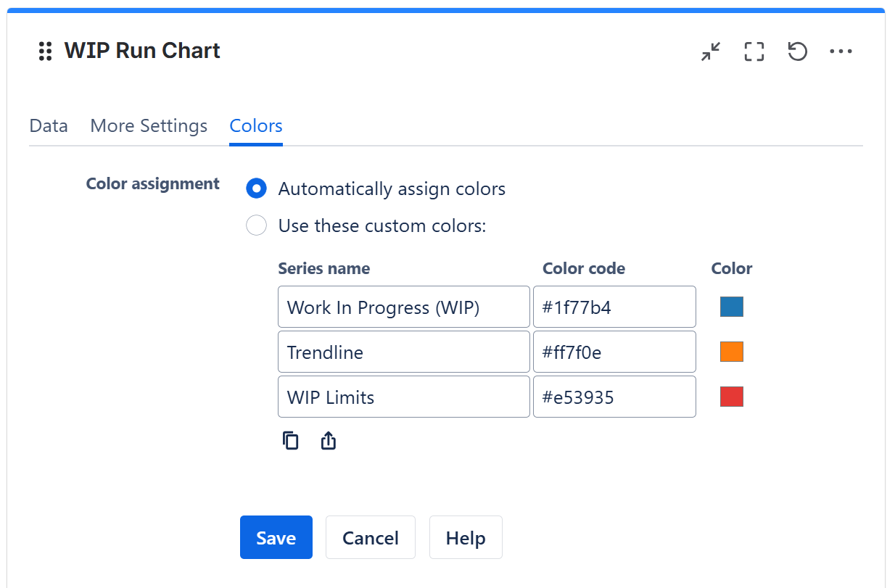Viewport: 895px width, 588px height.
Task: Copy the custom colors to clipboard
Action: pyautogui.click(x=291, y=441)
